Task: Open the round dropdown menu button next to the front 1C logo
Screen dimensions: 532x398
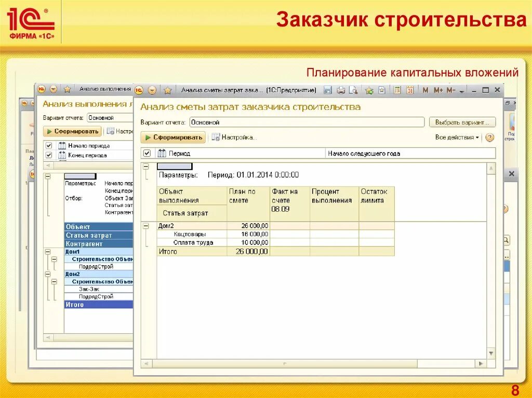Action: pos(152,90)
